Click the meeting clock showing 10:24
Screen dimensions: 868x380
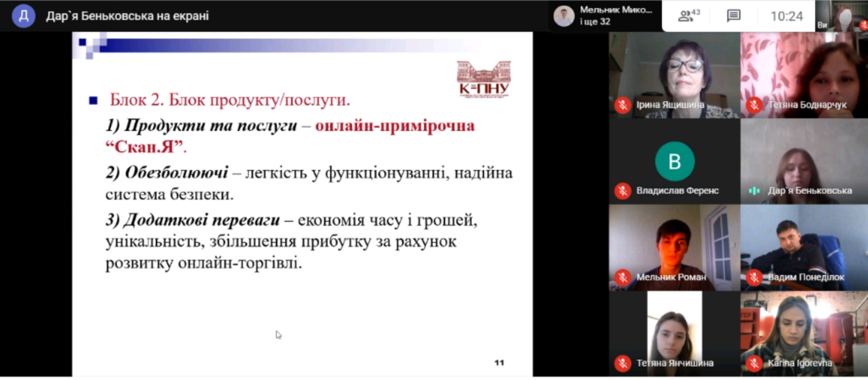[x=786, y=16]
